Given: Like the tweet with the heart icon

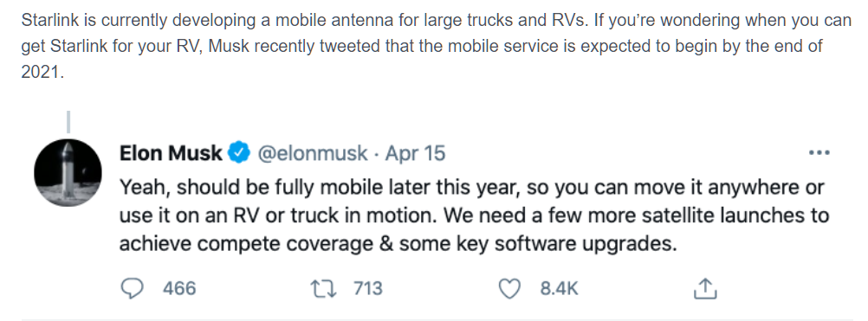Looking at the screenshot, I should pos(510,288).
